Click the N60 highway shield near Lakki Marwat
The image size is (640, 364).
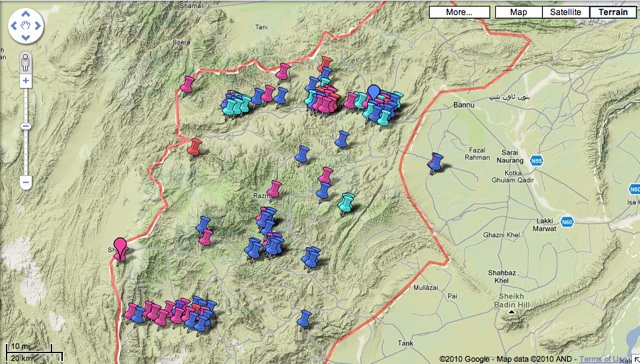pyautogui.click(x=567, y=222)
